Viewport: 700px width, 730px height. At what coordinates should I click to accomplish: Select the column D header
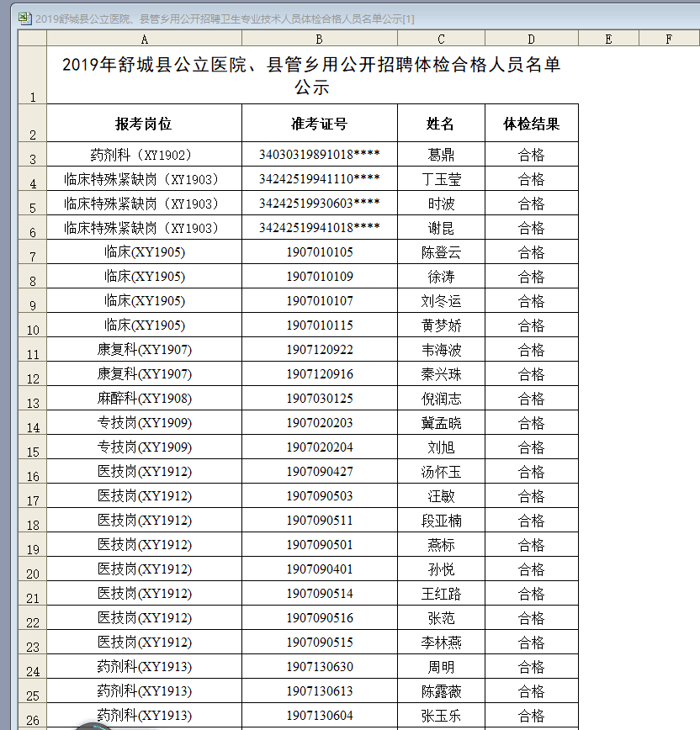532,39
